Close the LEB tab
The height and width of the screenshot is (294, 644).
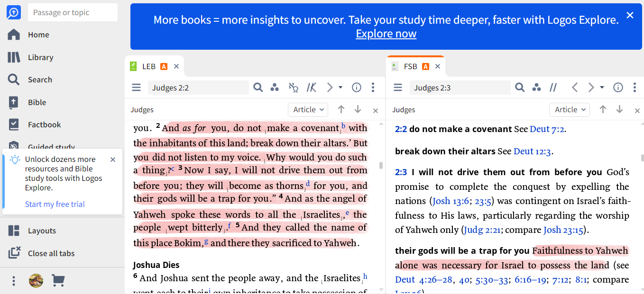pos(176,66)
